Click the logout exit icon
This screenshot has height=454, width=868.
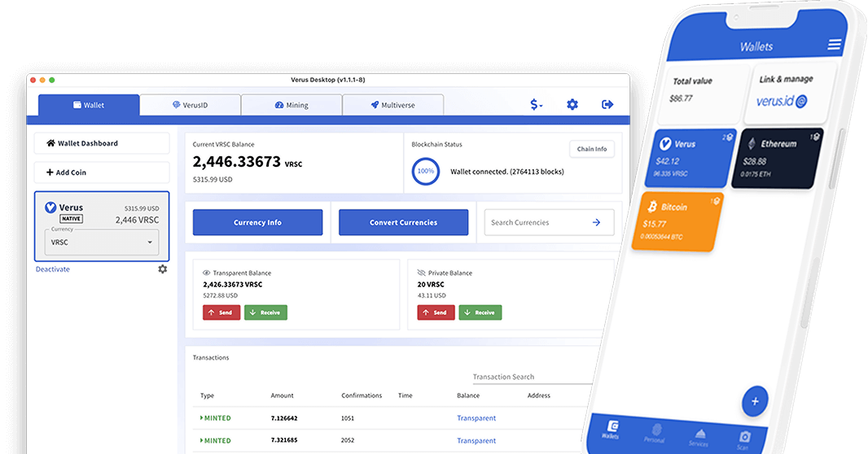[x=607, y=104]
